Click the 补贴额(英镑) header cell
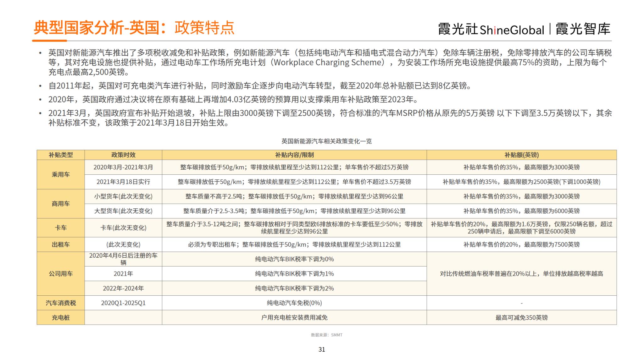Viewport: 644px width, 362px height. tap(521, 155)
